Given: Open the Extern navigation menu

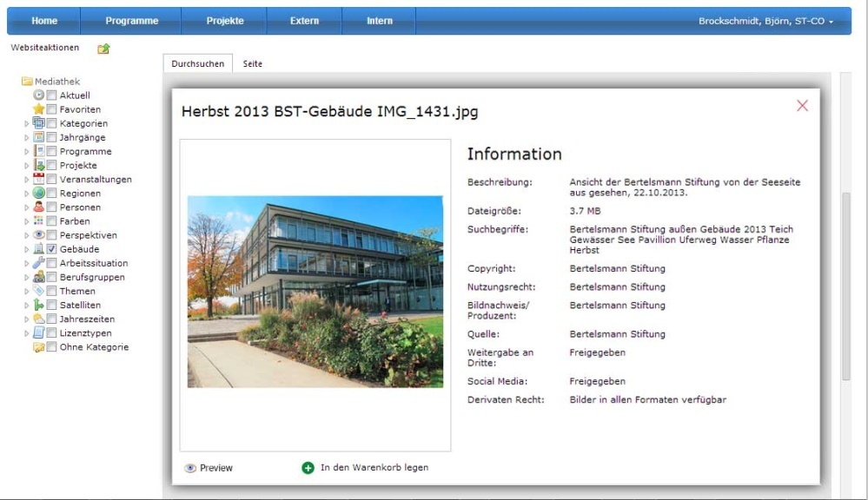Looking at the screenshot, I should point(304,21).
